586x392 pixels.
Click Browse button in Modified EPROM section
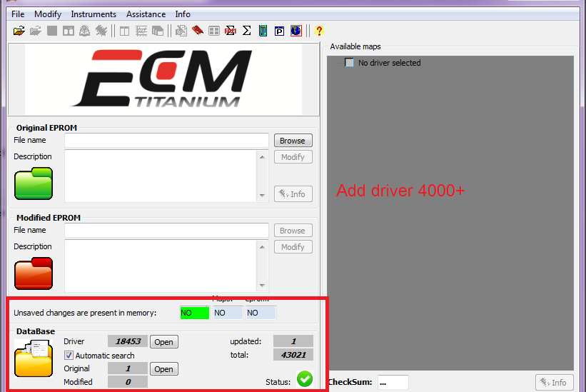click(x=293, y=231)
